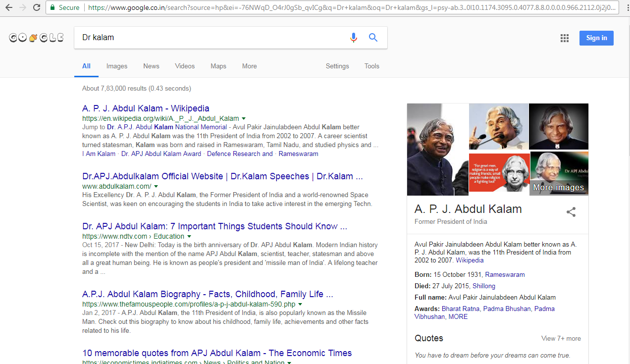Open A.P.J. Abdul Kalam Biography result
Viewport: 630px width, 364px height.
(x=208, y=294)
